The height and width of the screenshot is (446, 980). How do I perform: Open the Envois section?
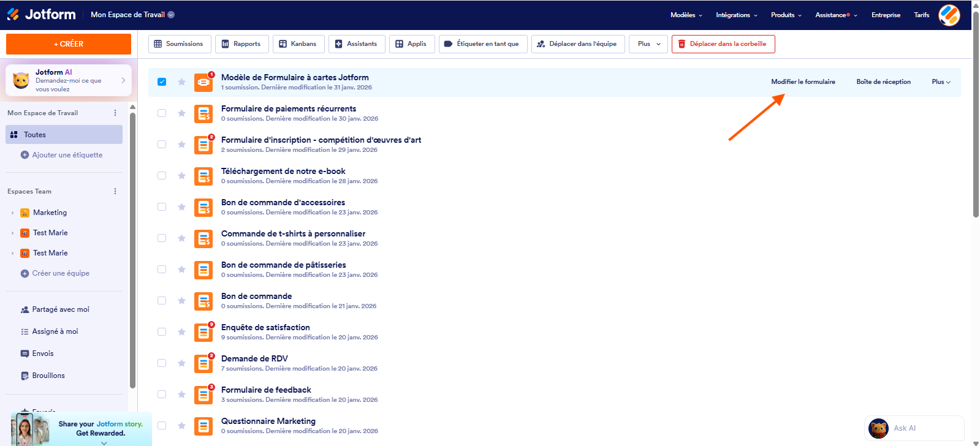click(x=37, y=353)
